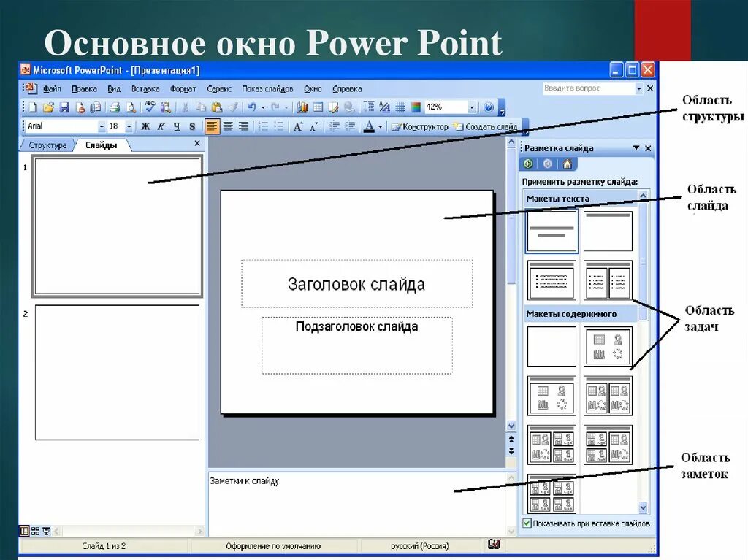748x560 pixels.
Task: Click the Paste clipboard icon
Action: pos(217,107)
